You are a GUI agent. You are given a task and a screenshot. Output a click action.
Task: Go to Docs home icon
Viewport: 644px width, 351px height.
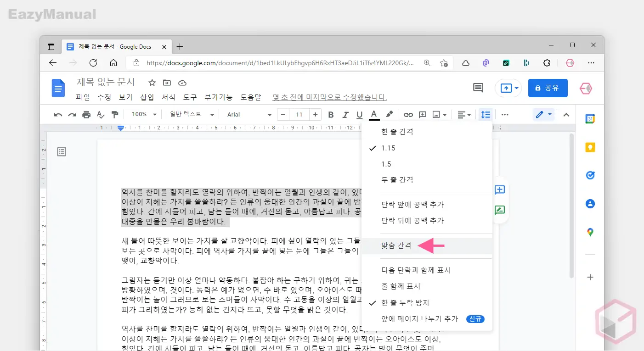click(58, 88)
